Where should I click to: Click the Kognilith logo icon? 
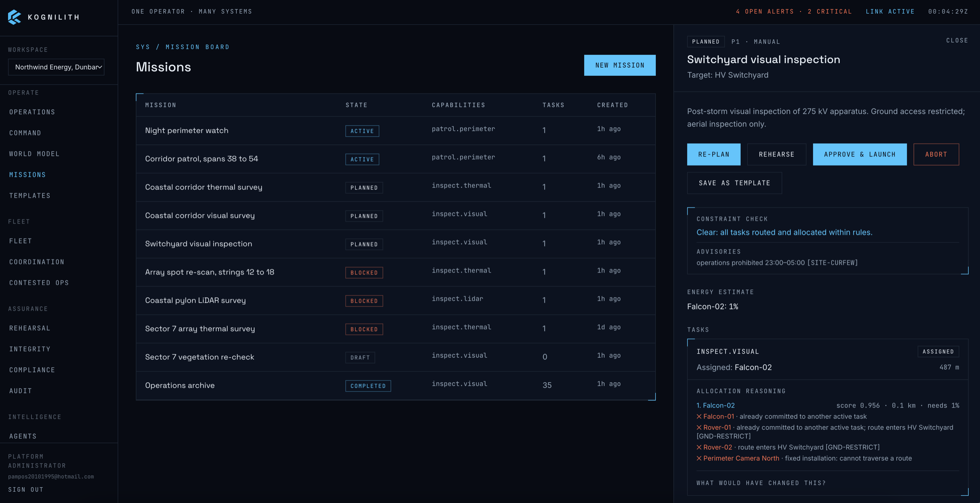click(14, 17)
